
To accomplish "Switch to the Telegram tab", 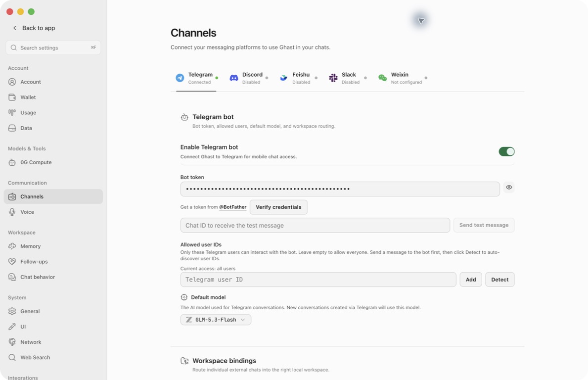I will (x=196, y=78).
